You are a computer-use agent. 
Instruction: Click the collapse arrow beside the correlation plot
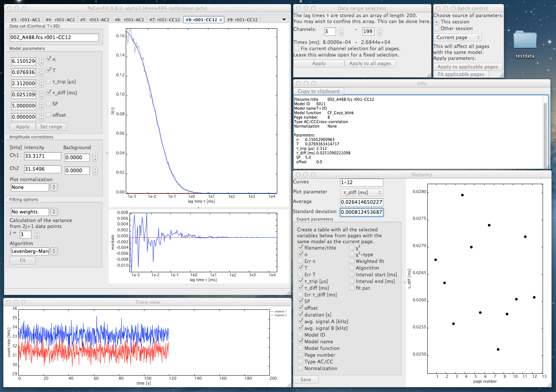107,153
